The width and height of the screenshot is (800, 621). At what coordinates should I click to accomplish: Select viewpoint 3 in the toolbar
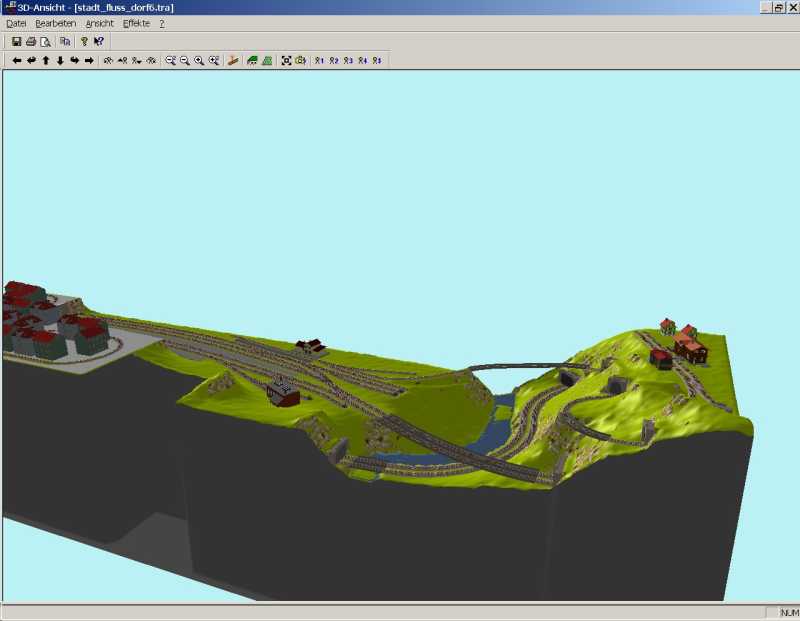(x=348, y=61)
